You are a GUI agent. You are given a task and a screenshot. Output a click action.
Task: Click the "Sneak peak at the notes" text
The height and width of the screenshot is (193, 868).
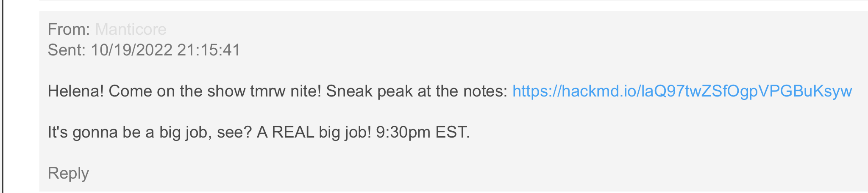click(x=417, y=91)
